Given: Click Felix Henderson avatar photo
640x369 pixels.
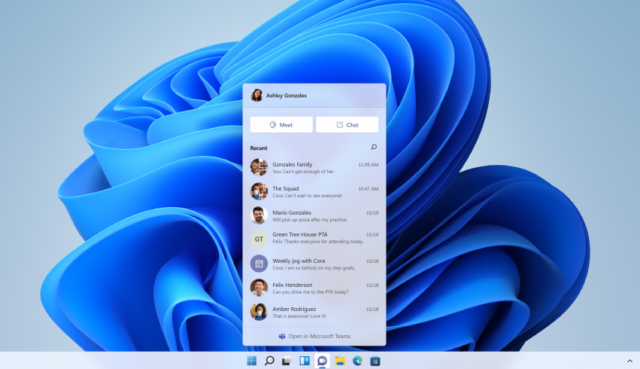Looking at the screenshot, I should coord(259,288).
